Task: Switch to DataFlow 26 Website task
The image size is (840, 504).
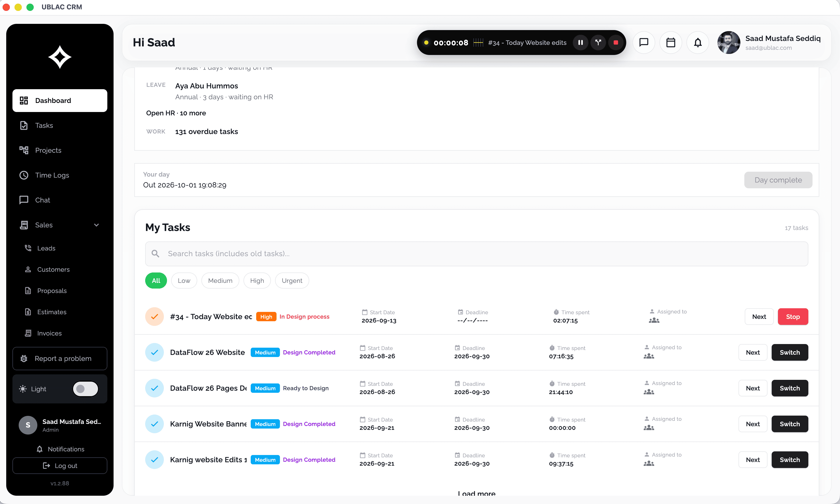Action: 790,353
